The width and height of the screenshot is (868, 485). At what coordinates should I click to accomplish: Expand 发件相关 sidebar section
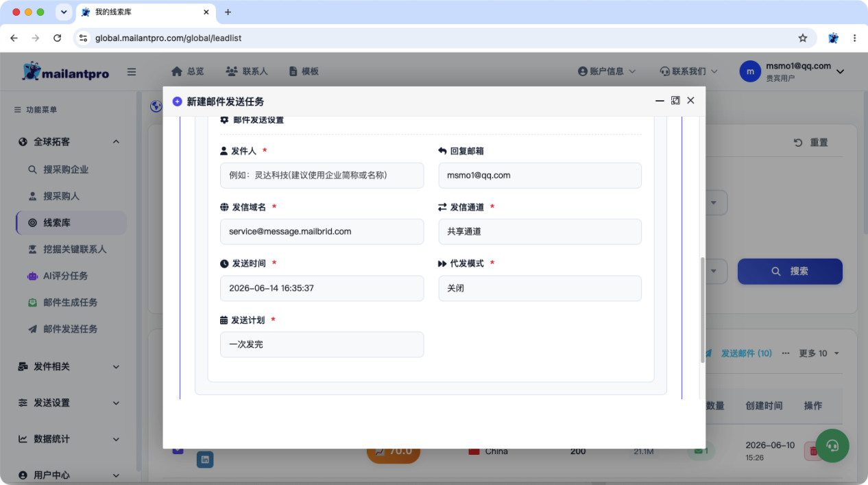[69, 367]
